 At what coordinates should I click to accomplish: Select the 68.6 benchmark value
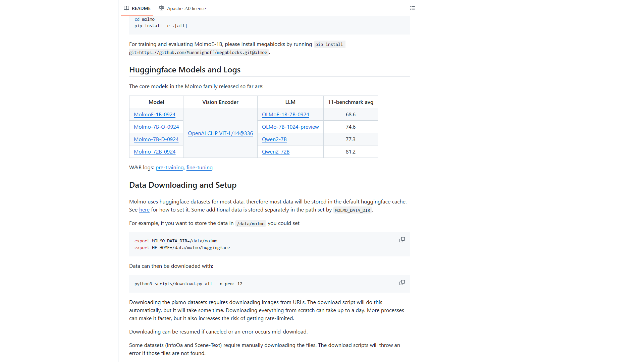coord(351,114)
